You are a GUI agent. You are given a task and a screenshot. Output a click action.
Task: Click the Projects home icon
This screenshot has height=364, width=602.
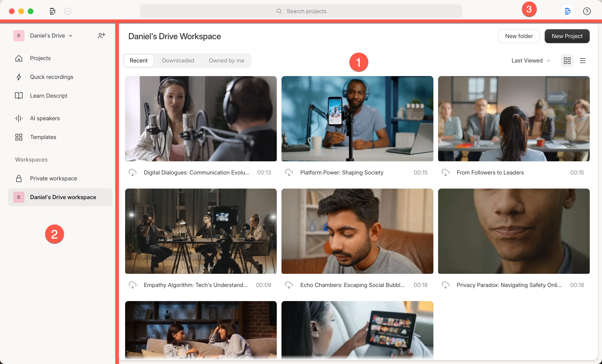19,58
